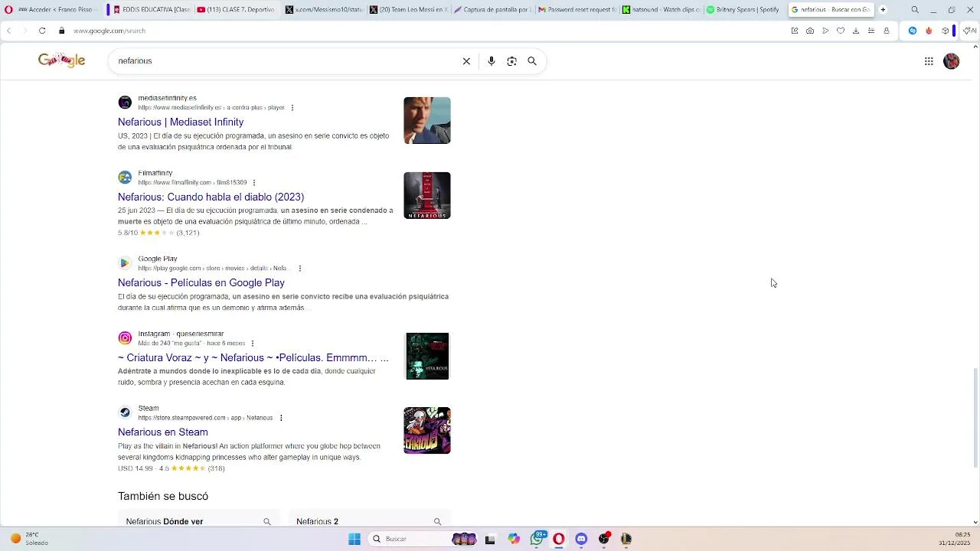This screenshot has height=551, width=980.
Task: Click the Instagram result thumbnail
Action: pos(427,356)
